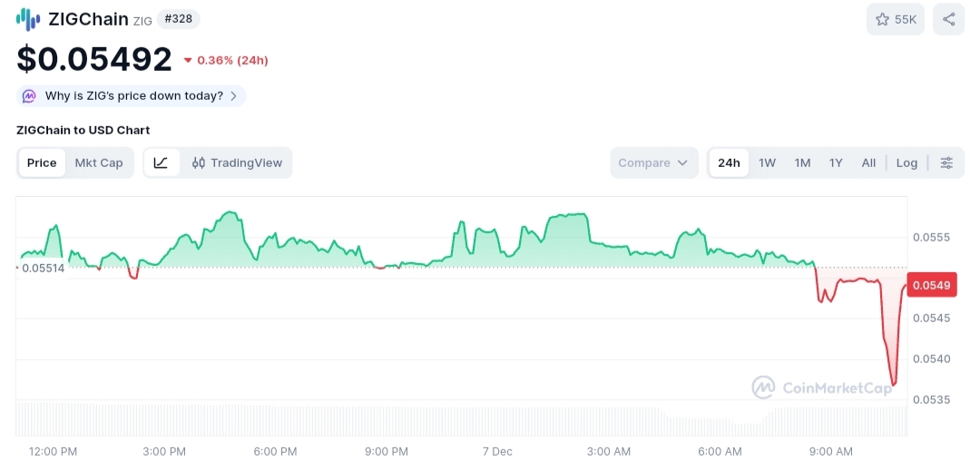Click the 9:00 PM time axis label
The width and height of the screenshot is (980, 461).
coord(387,452)
